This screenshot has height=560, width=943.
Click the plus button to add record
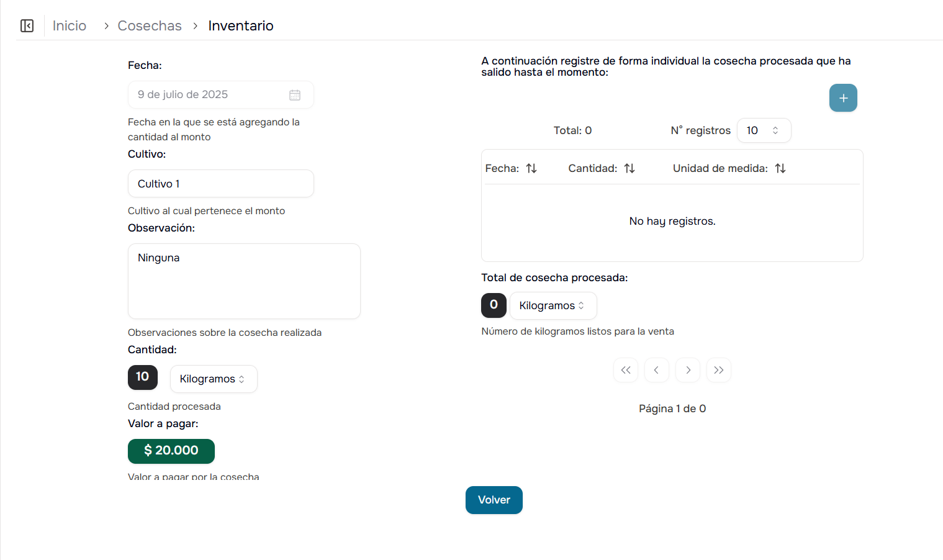[842, 98]
